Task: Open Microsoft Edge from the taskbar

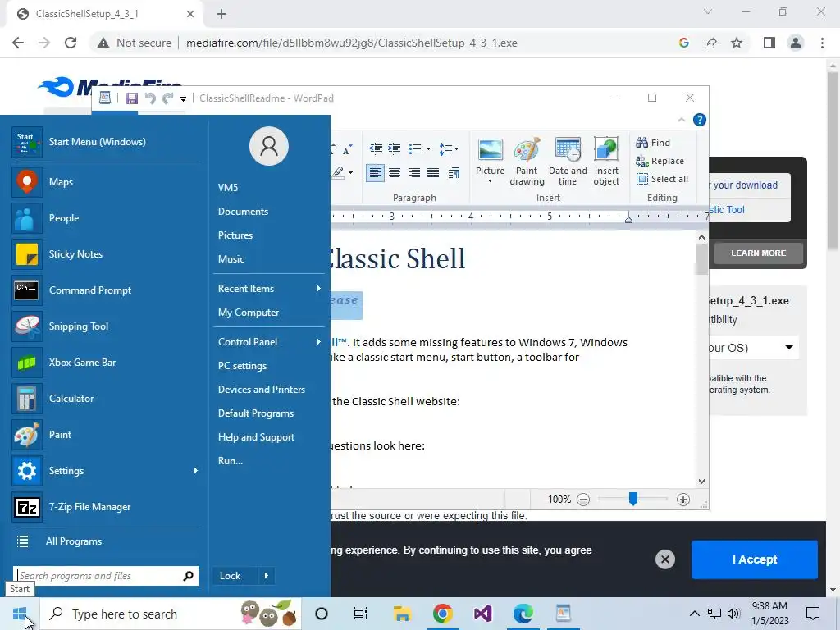Action: click(523, 614)
